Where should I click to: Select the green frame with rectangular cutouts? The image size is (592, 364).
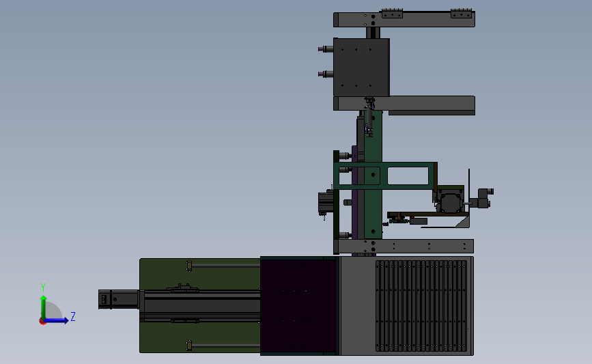385,176
